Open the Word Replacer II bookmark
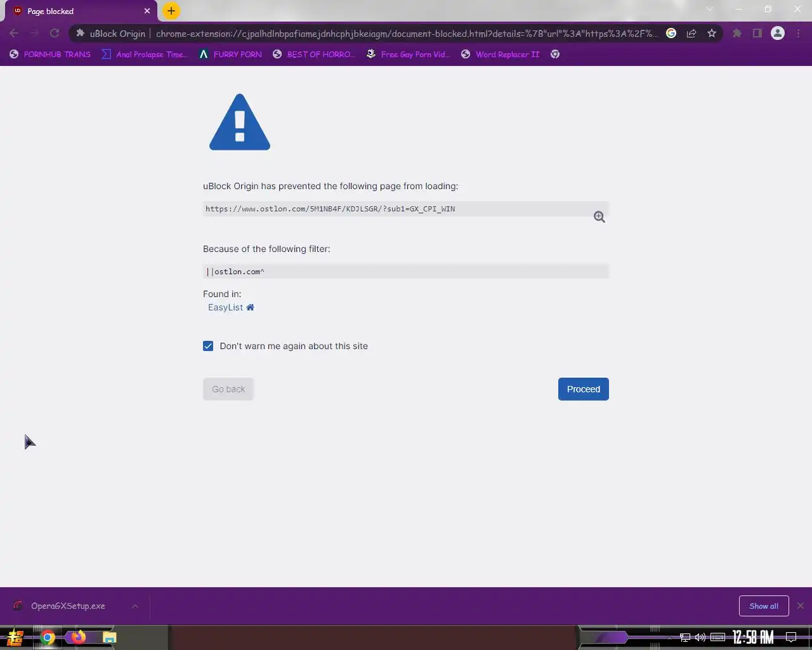The height and width of the screenshot is (650, 812). [500, 54]
